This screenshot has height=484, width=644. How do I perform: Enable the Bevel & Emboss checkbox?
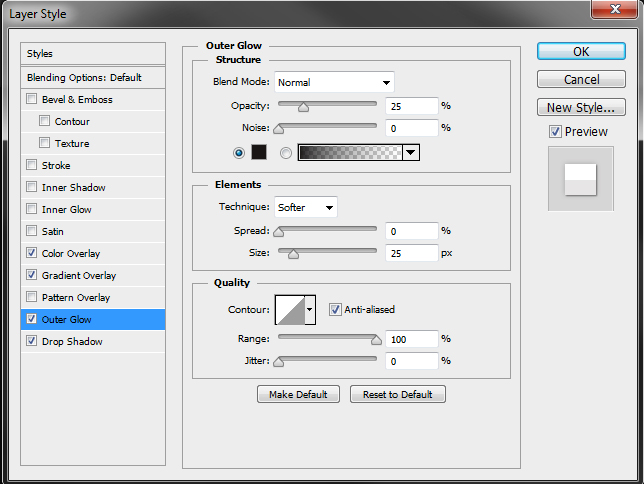[32, 99]
